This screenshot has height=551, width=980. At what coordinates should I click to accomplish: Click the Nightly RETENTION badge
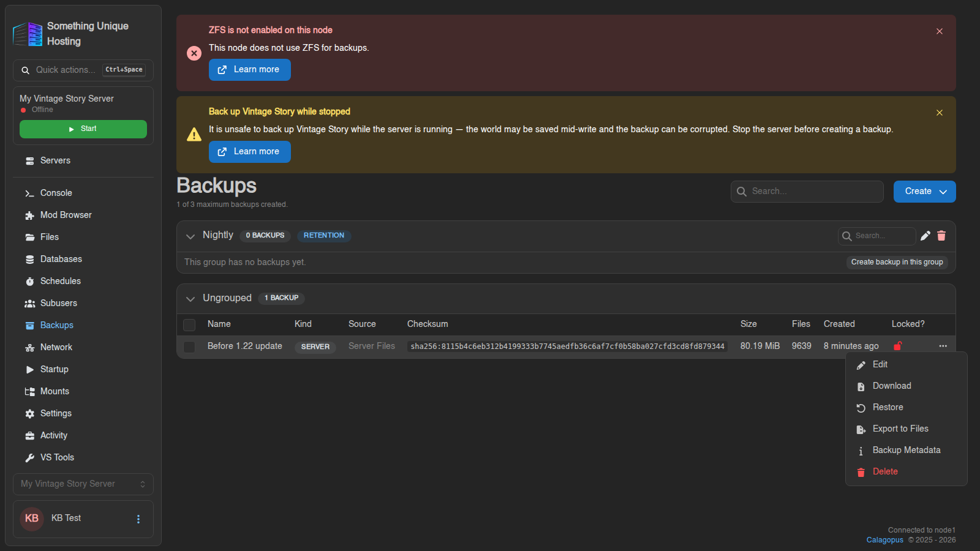pyautogui.click(x=324, y=236)
